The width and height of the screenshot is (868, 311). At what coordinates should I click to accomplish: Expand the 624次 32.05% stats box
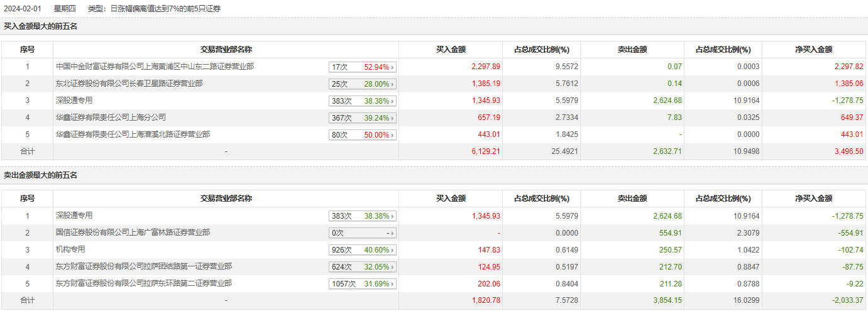(363, 267)
